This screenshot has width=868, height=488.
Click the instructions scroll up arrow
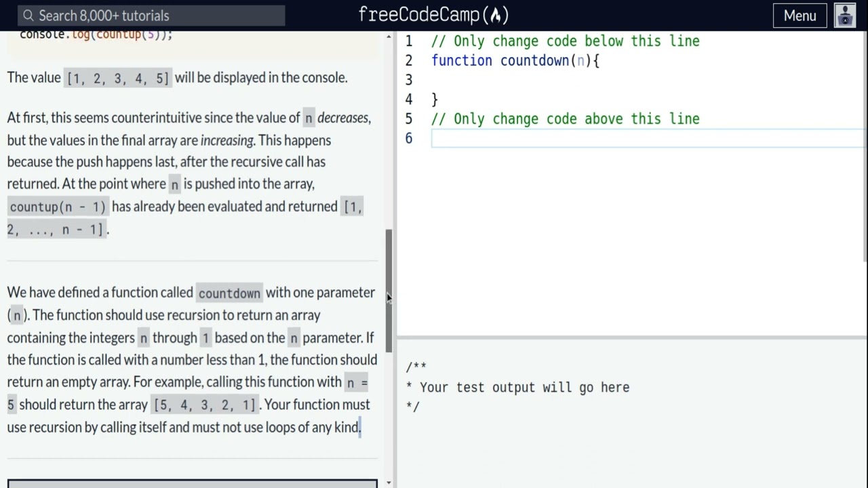tap(389, 36)
